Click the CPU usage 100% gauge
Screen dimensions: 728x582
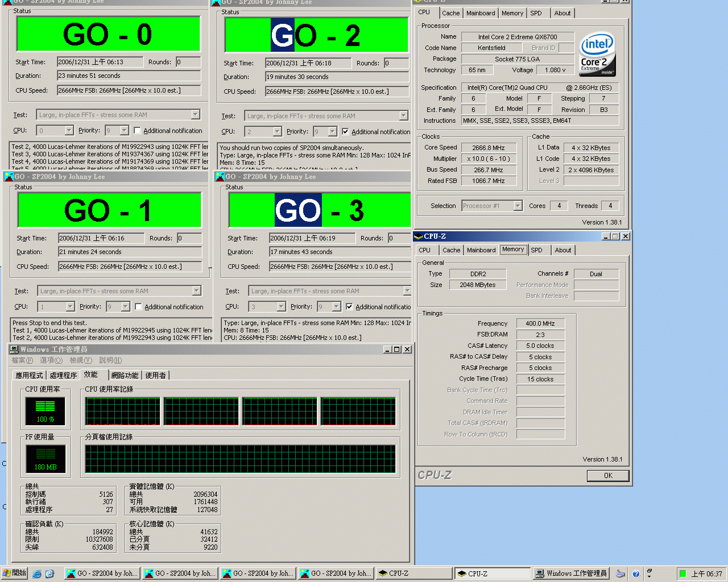(x=45, y=411)
